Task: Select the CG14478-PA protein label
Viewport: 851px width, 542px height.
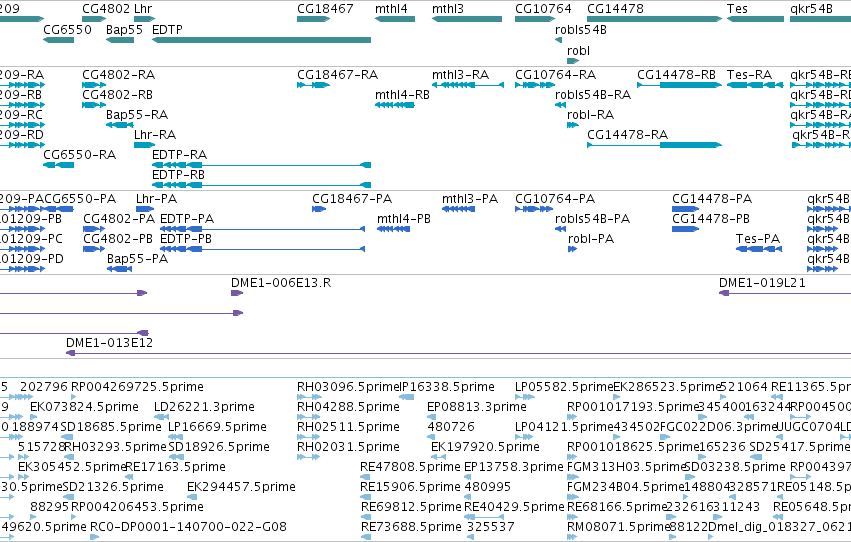Action: pos(712,199)
